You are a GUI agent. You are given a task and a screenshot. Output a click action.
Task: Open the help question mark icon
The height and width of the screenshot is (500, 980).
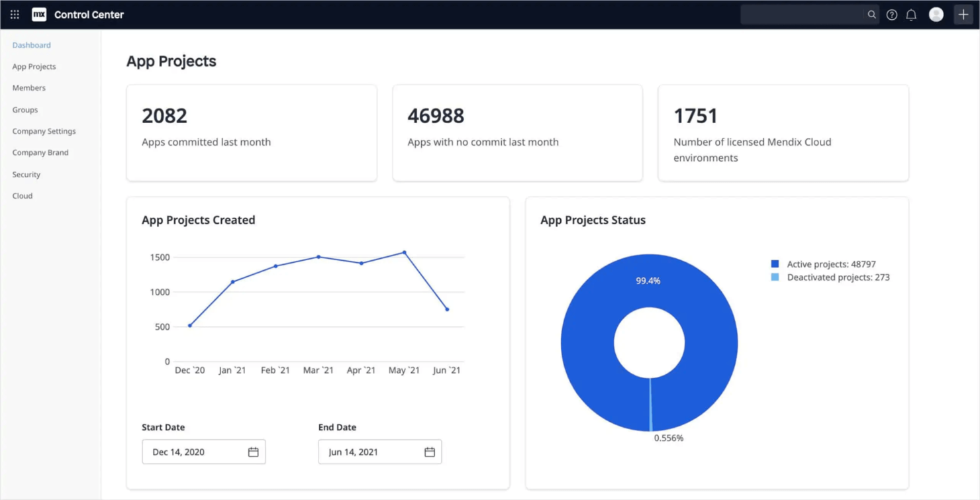pos(891,14)
